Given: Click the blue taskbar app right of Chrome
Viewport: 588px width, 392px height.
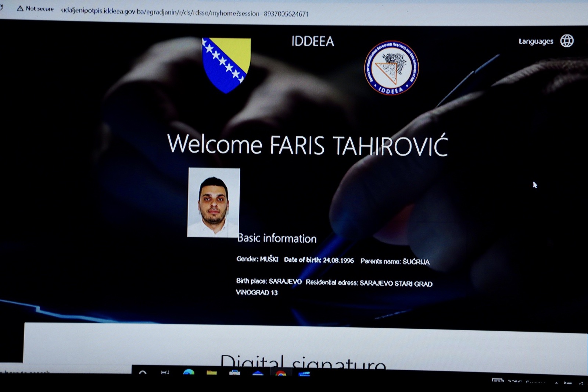Looking at the screenshot, I should click(x=304, y=374).
